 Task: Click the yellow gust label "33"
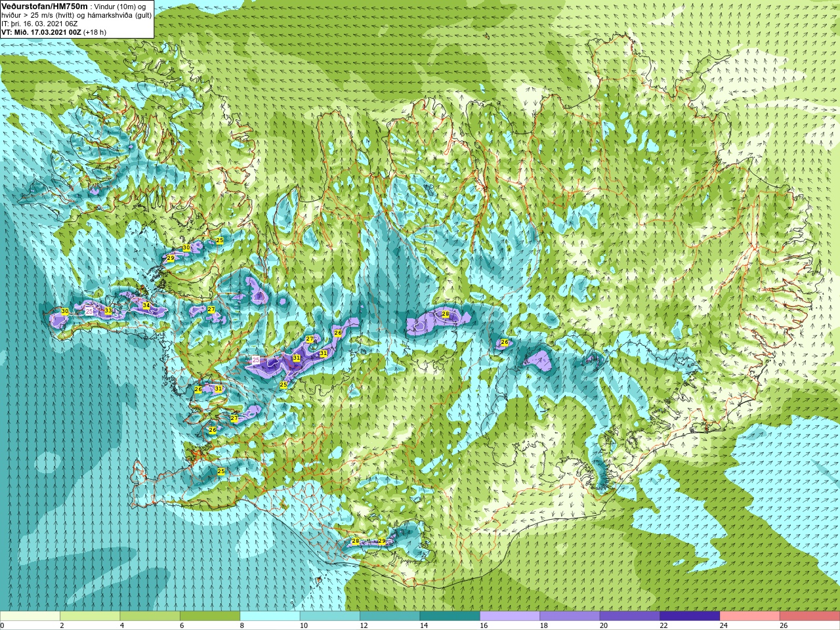coord(108,311)
